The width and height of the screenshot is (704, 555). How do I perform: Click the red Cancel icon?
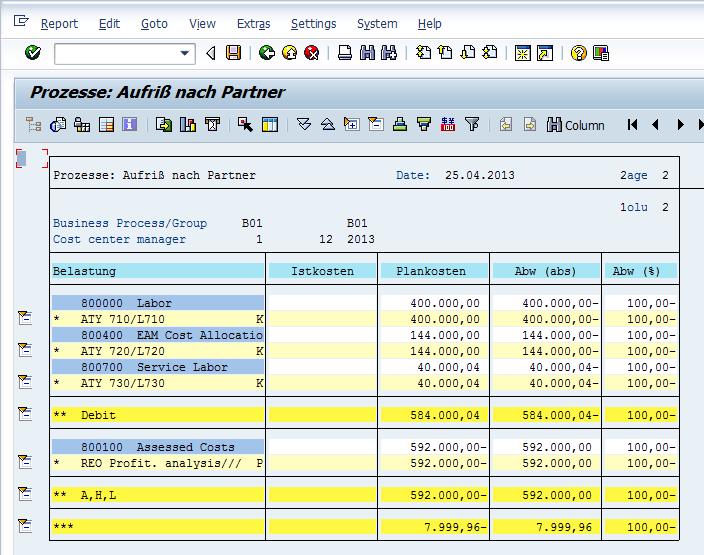(311, 53)
